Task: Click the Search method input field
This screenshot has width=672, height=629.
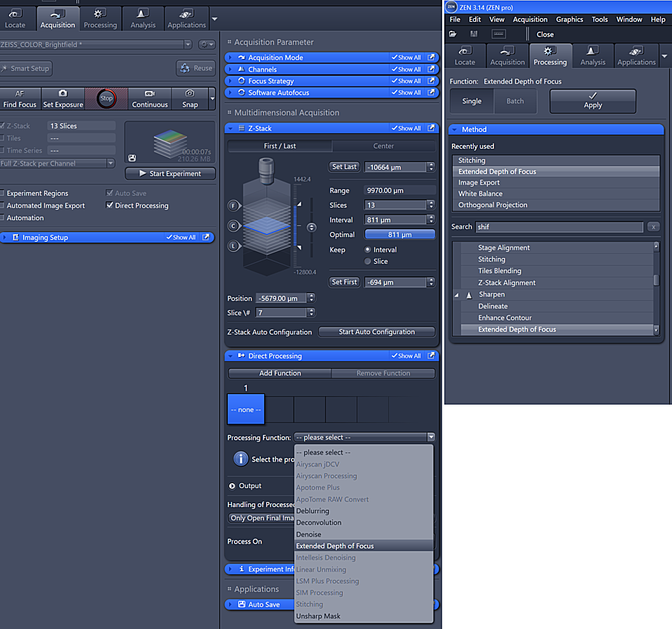Action: tap(559, 226)
